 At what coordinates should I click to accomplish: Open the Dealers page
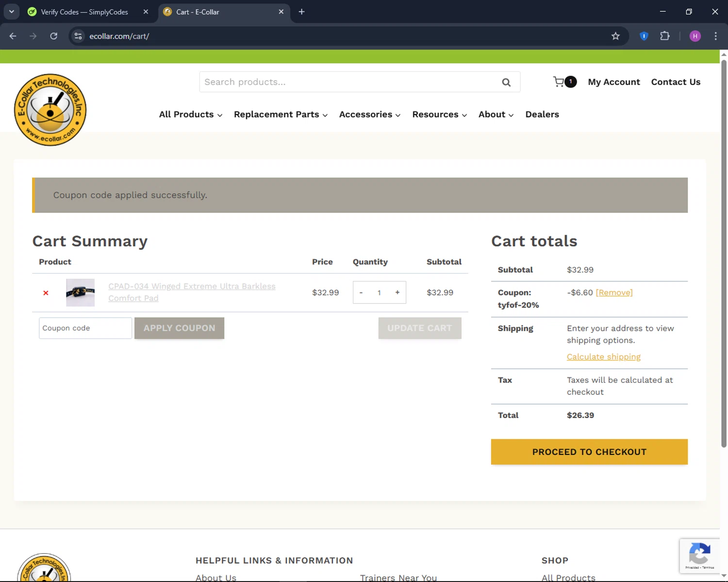pos(542,114)
